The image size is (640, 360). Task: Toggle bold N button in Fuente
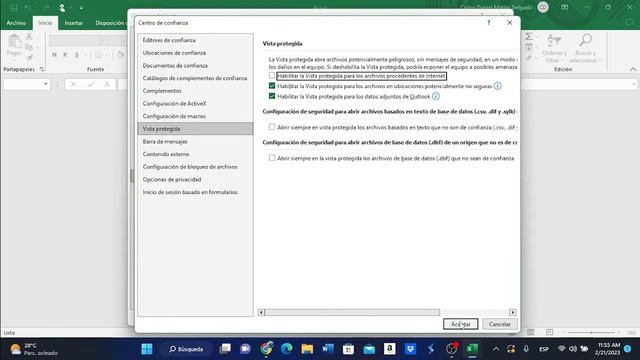pyautogui.click(x=54, y=55)
